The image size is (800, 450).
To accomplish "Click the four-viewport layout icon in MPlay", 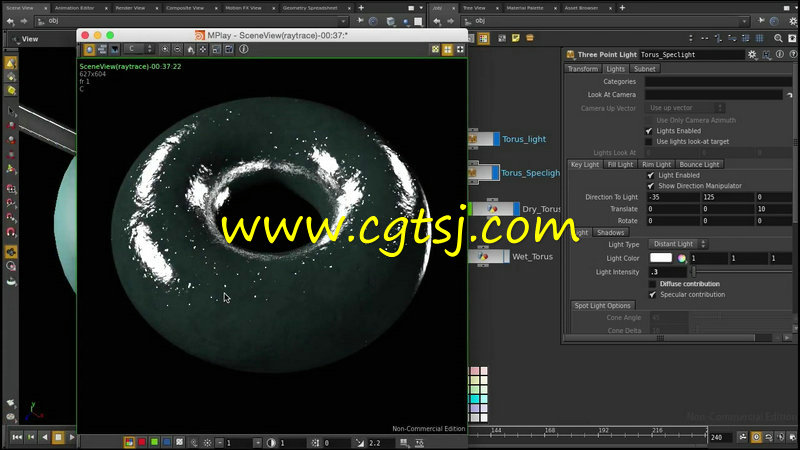I will 447,49.
